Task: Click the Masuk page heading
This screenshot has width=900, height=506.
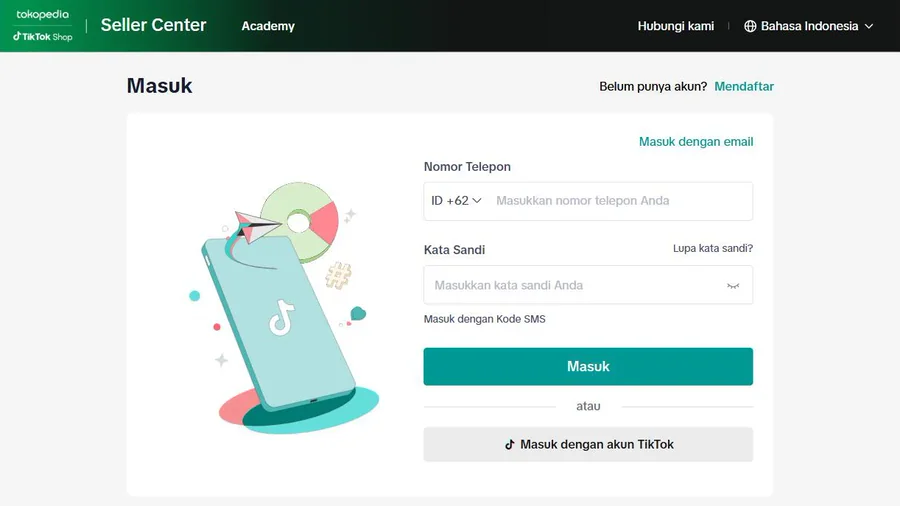Action: (160, 86)
